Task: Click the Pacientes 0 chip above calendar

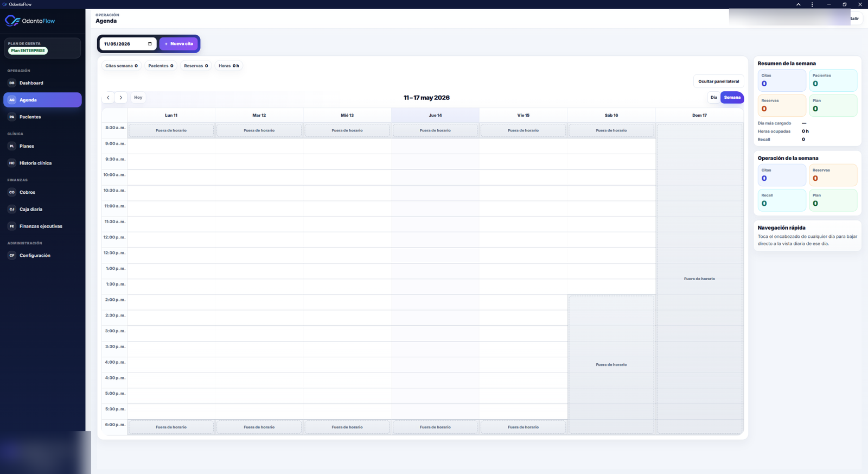Action: click(x=161, y=66)
